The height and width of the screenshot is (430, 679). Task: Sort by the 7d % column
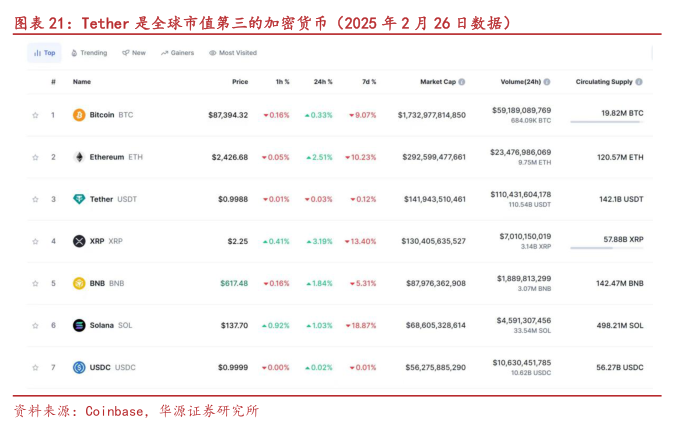pyautogui.click(x=369, y=81)
